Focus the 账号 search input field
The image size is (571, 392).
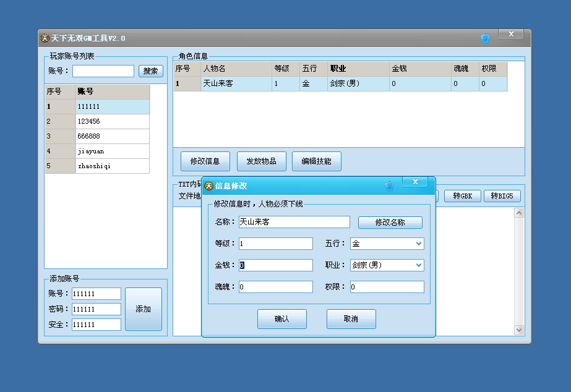[103, 71]
